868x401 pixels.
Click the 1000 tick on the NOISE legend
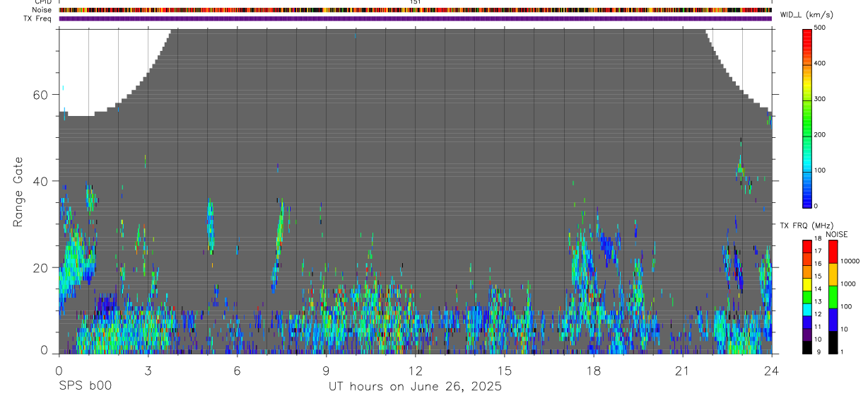pos(849,284)
